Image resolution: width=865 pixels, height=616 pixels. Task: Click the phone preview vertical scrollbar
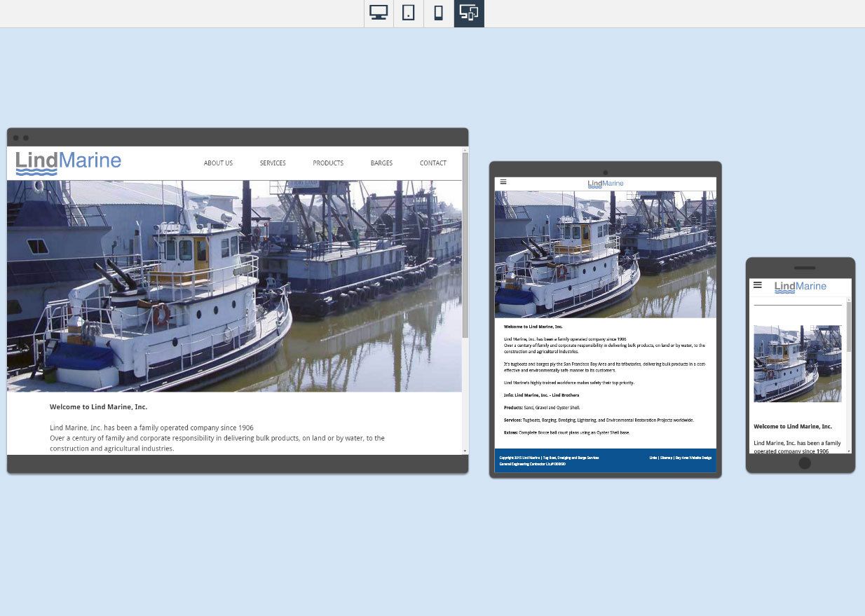[x=849, y=327]
